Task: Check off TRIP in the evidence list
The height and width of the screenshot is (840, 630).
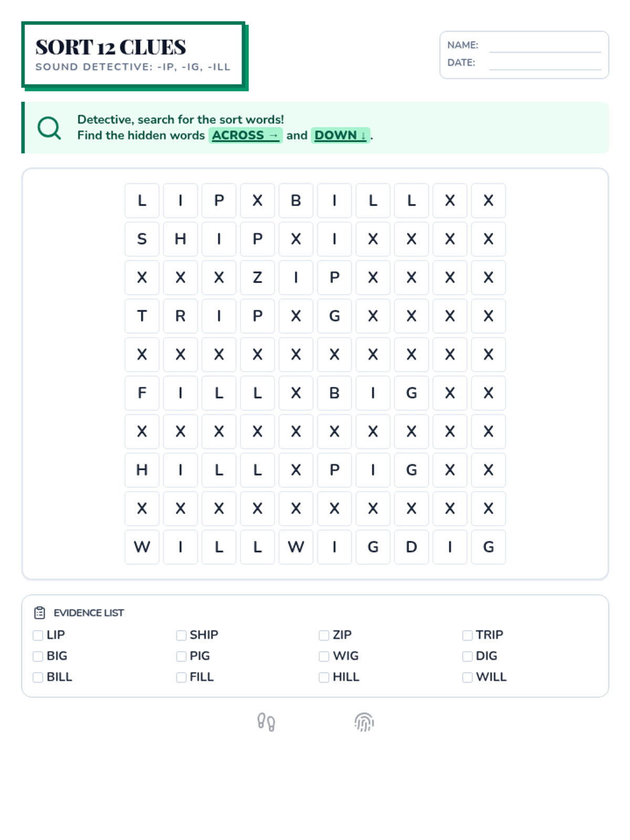Action: click(467, 635)
